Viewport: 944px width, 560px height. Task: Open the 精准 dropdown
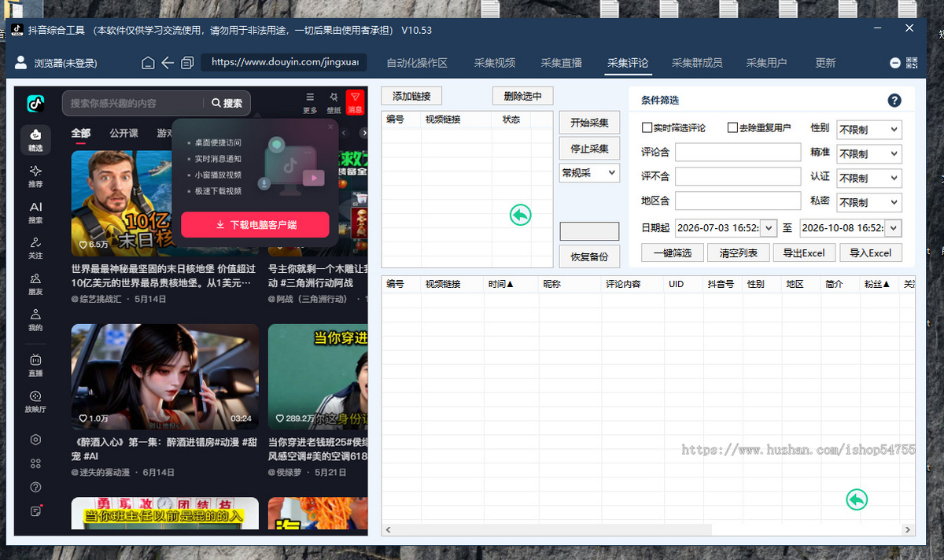(x=869, y=153)
